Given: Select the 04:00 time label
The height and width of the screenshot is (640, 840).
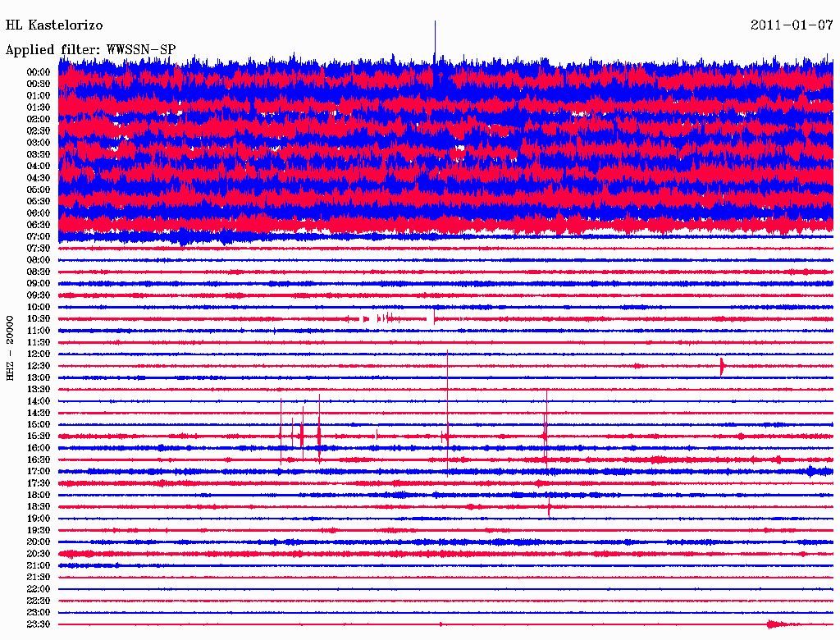Looking at the screenshot, I should click(x=39, y=167).
